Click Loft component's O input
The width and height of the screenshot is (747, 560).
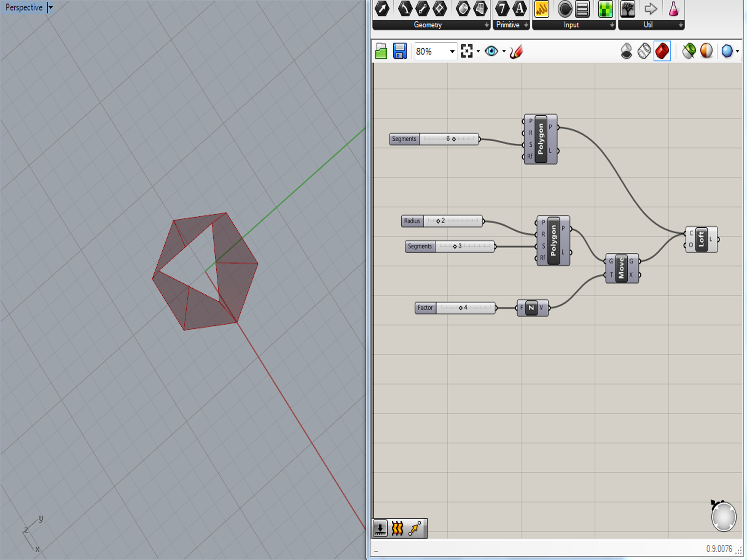coord(691,245)
